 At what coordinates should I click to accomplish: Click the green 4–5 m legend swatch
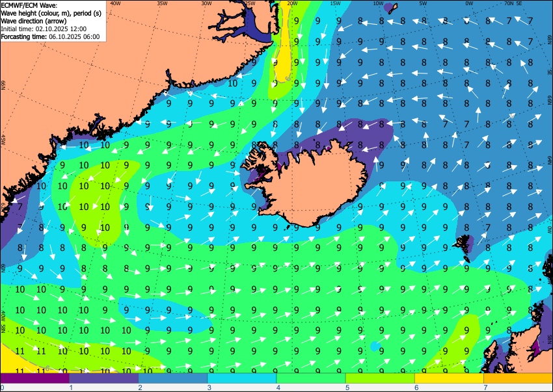[311, 378]
